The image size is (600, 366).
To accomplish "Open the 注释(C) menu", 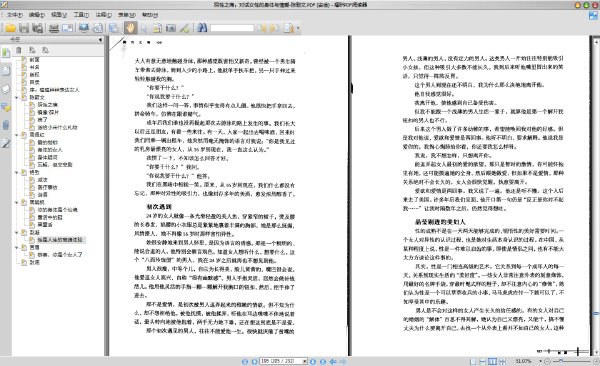I will tap(103, 15).
